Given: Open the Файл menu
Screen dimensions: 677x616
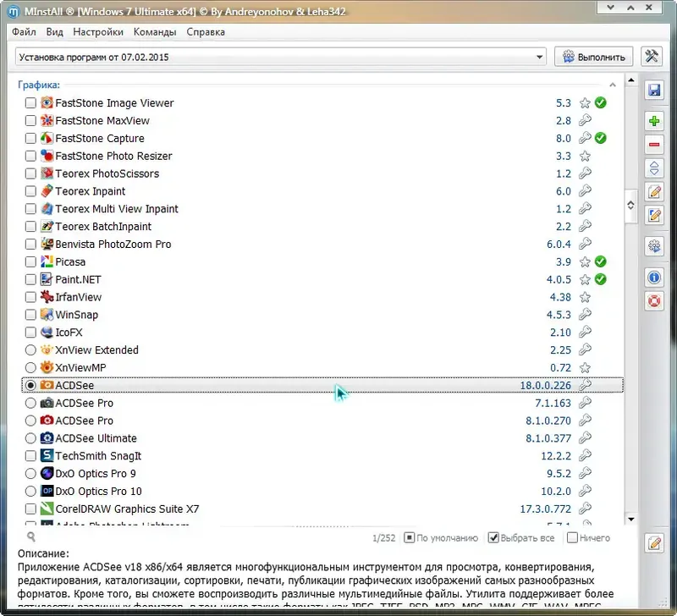Looking at the screenshot, I should pyautogui.click(x=24, y=32).
